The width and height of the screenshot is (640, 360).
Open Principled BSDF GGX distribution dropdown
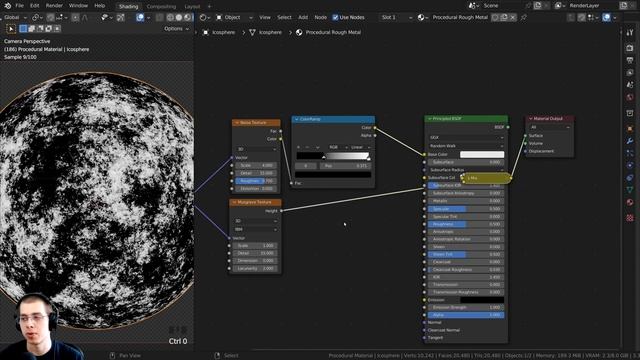pos(466,138)
